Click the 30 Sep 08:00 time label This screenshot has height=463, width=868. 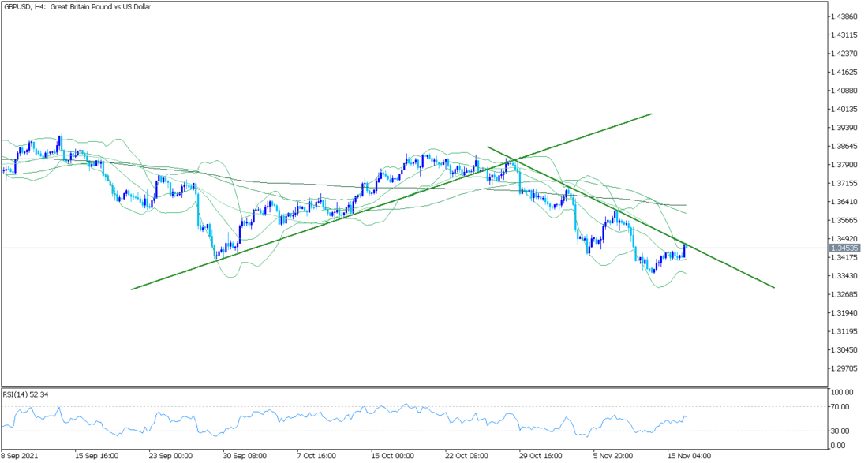click(245, 456)
